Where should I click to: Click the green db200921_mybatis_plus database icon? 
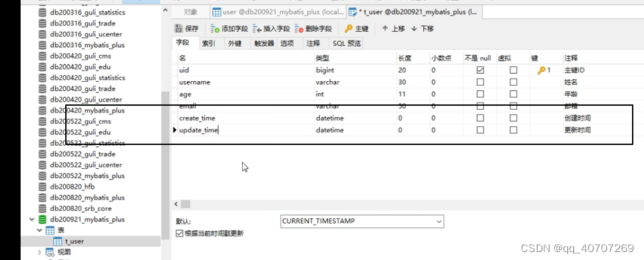coord(43,219)
